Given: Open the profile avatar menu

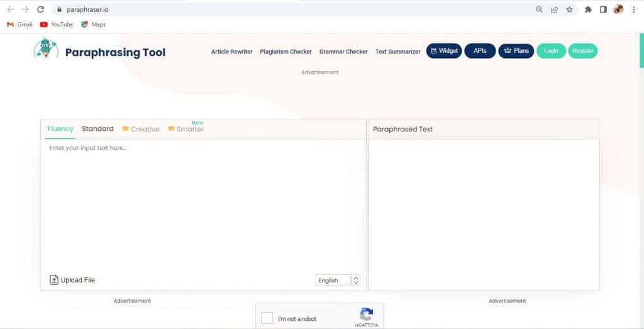Looking at the screenshot, I should click(x=619, y=9).
